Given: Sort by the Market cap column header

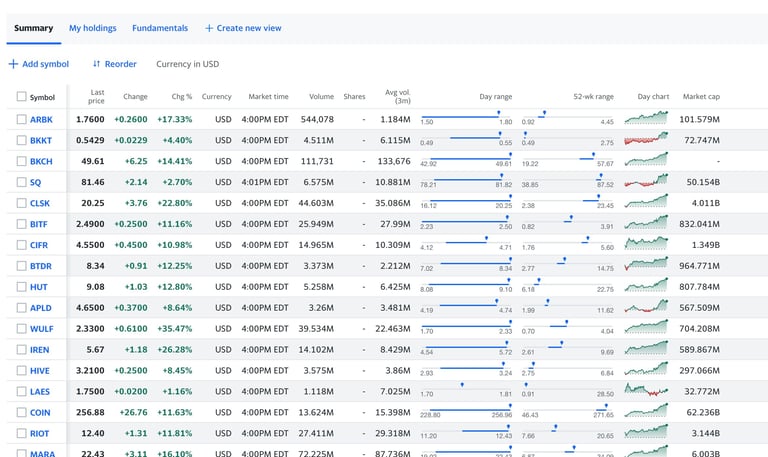Looking at the screenshot, I should pyautogui.click(x=701, y=97).
